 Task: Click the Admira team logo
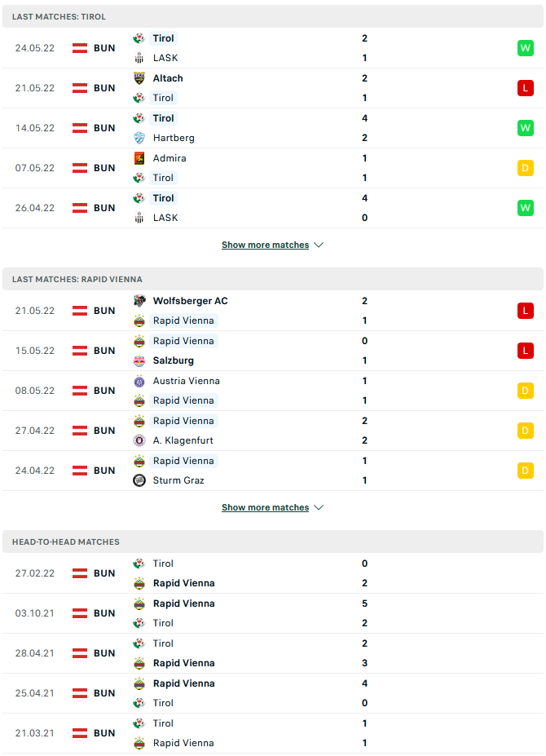pyautogui.click(x=139, y=158)
